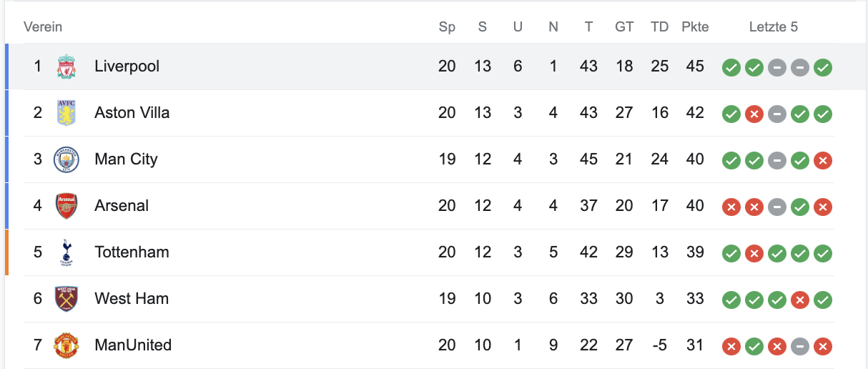Click the ManUnited club crest
Image resolution: width=868 pixels, height=369 pixels.
66,345
